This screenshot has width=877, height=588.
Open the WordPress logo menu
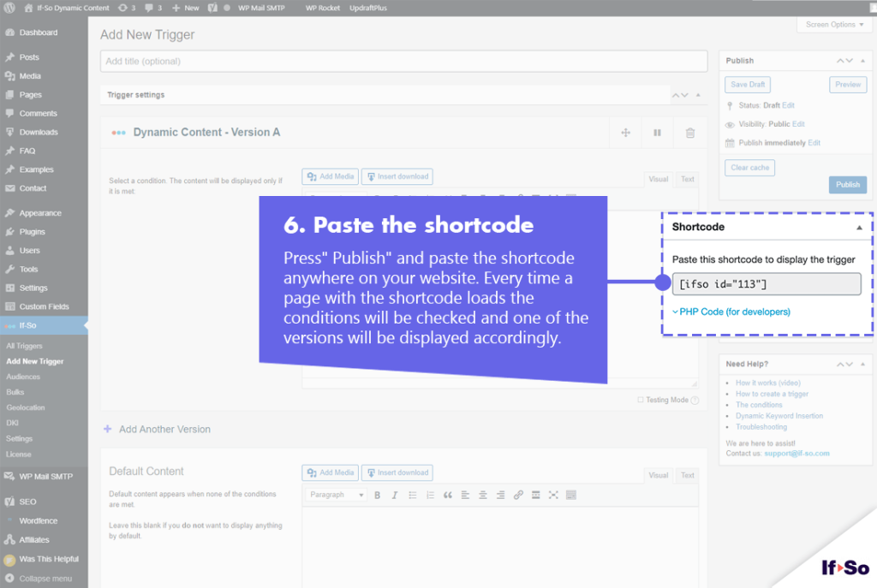pyautogui.click(x=9, y=8)
